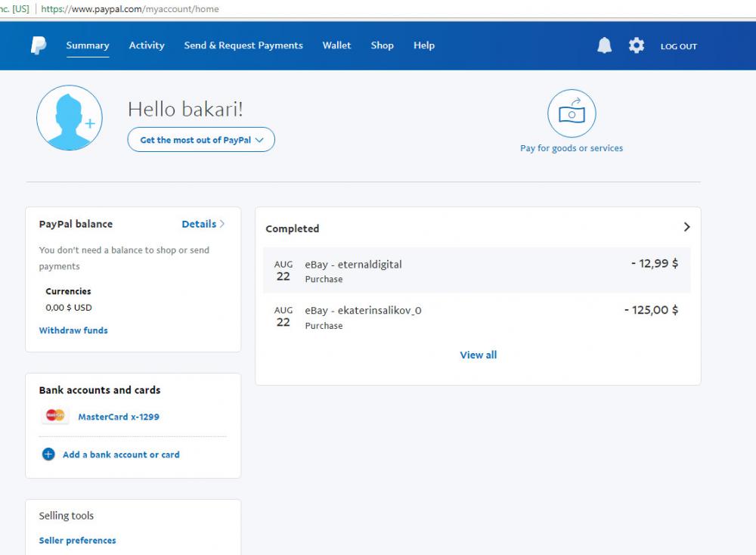Click the MasterCard logo icon
Screen dimensions: 756x555
click(x=55, y=416)
